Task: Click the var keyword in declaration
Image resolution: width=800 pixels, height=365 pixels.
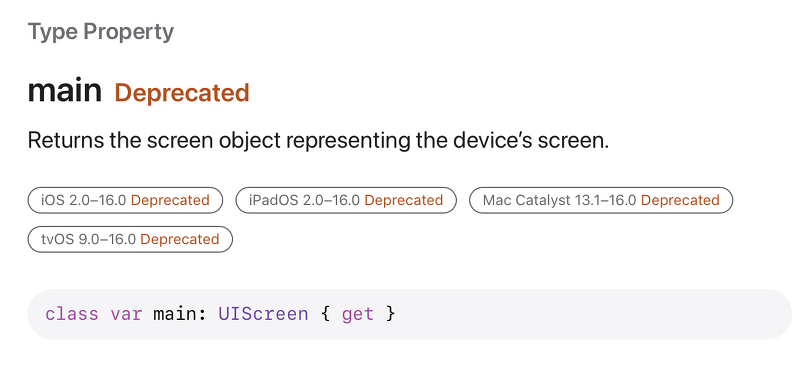Action: 126,313
